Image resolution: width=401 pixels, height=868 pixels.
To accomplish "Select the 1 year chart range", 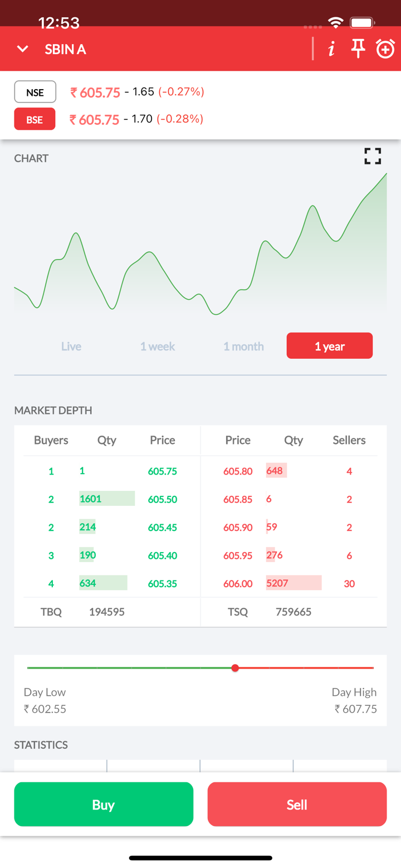I will pos(330,346).
